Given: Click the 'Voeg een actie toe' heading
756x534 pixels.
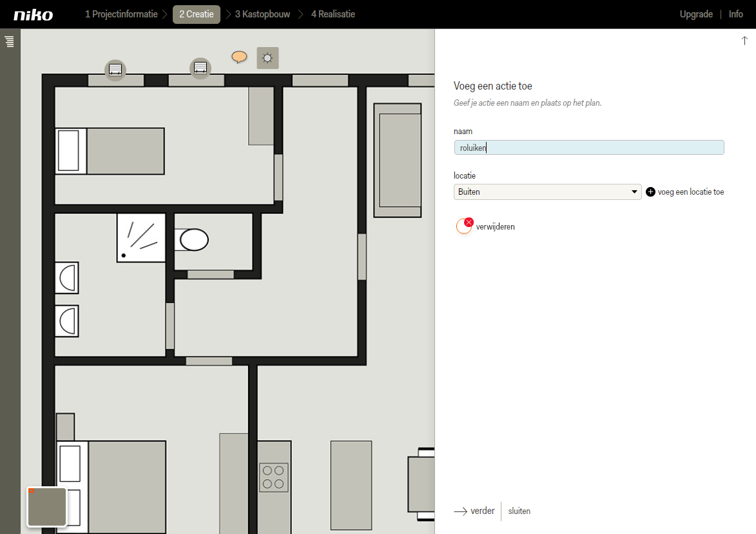Looking at the screenshot, I should click(493, 86).
